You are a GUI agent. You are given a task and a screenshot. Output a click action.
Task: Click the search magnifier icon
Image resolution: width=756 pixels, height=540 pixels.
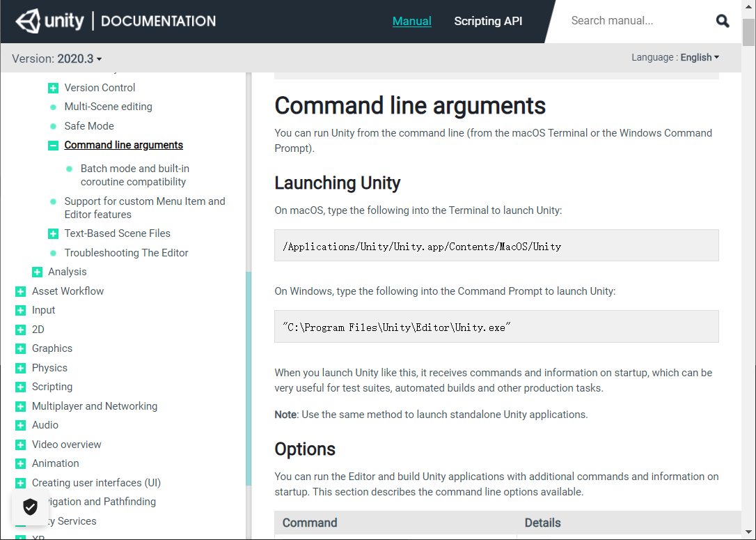(x=723, y=21)
